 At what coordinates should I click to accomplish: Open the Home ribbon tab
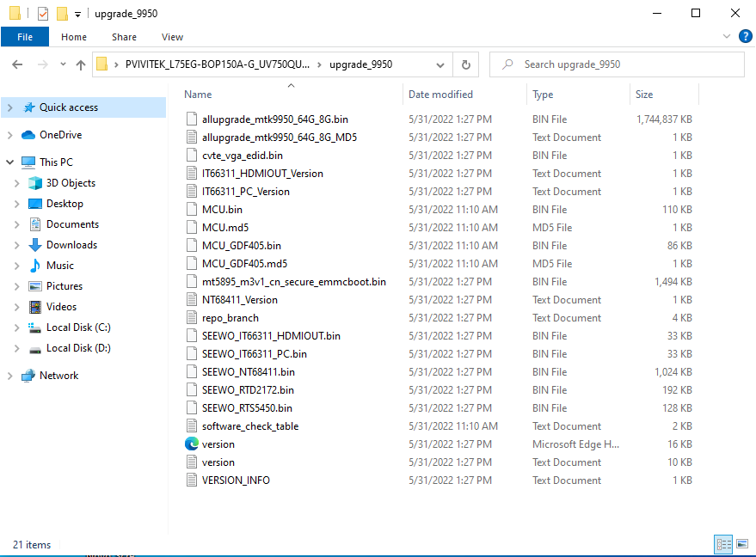click(74, 37)
